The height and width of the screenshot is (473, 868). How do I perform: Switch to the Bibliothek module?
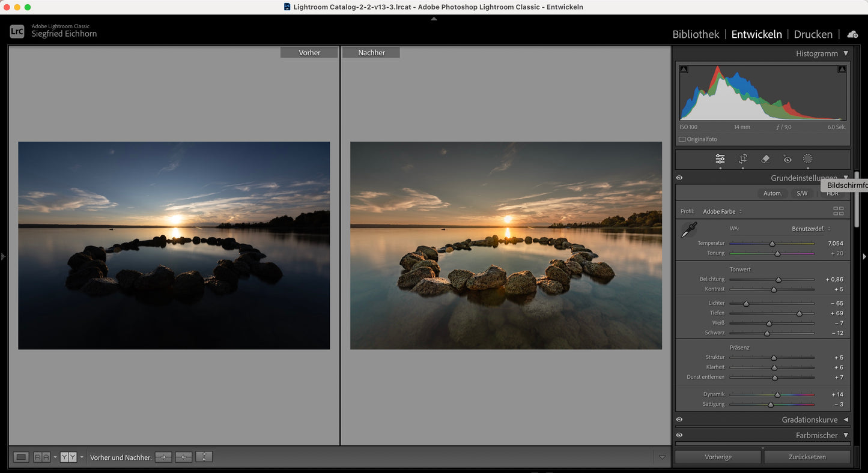[x=696, y=34]
